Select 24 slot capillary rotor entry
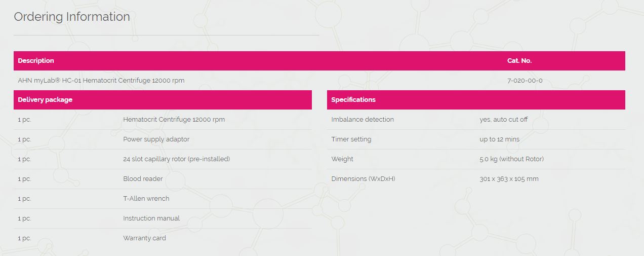 tap(177, 159)
